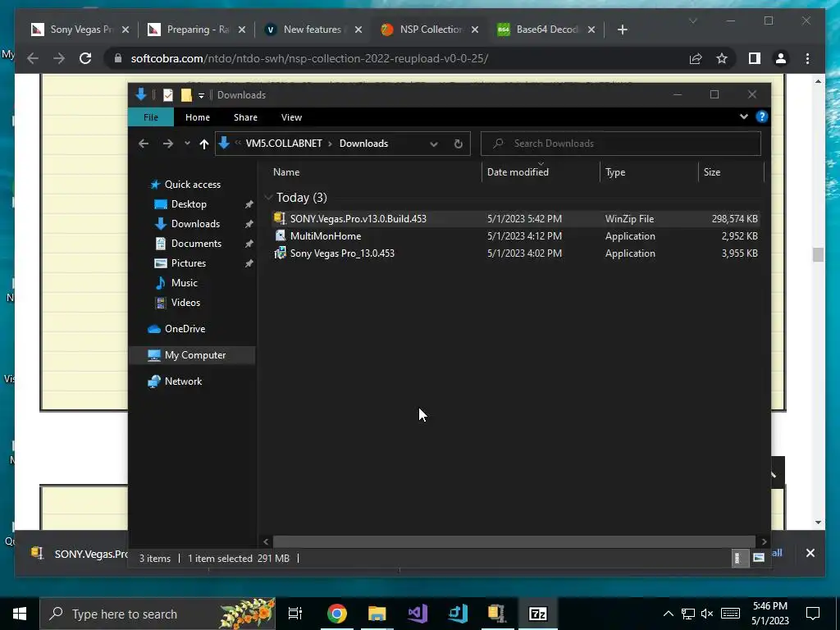The width and height of the screenshot is (840, 630).
Task: Open the Share ribbon tab
Action: point(245,117)
